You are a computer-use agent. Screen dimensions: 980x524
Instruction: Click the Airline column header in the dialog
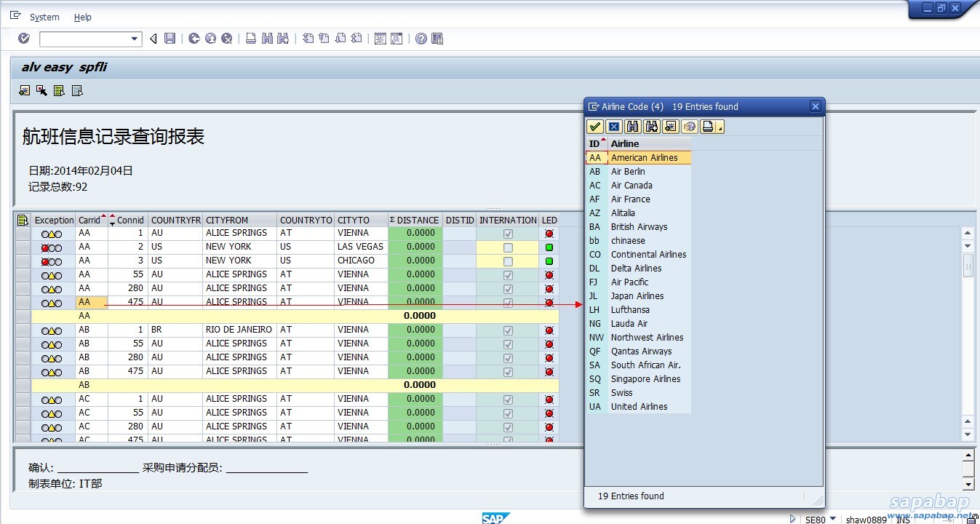[x=649, y=143]
